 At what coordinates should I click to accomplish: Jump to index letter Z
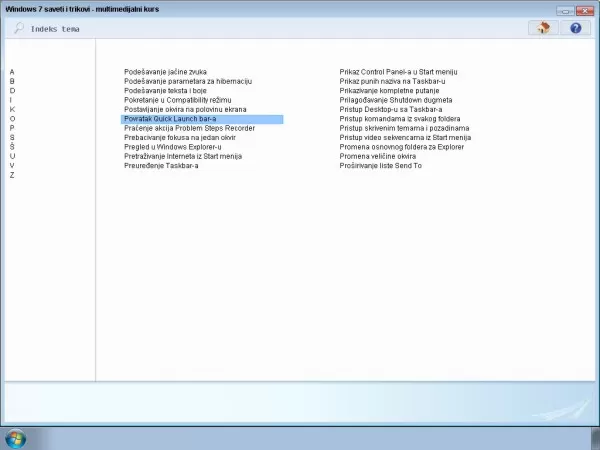12,175
